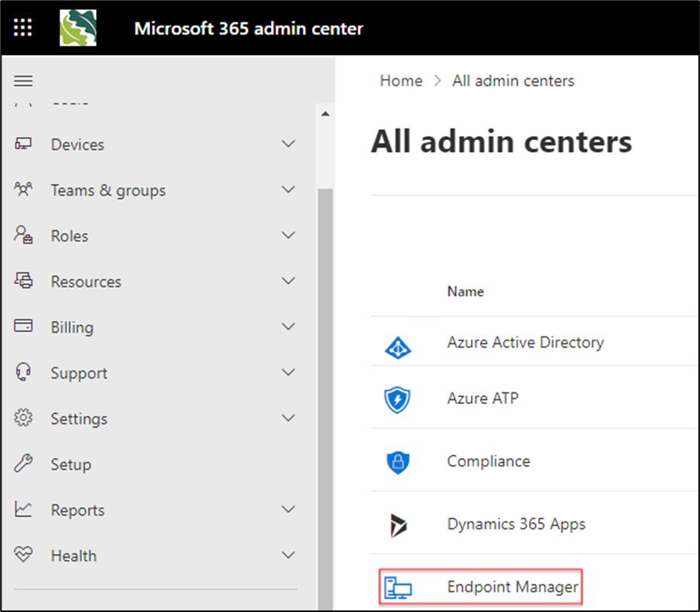Open Billing in the navigation
Image resolution: width=700 pixels, height=612 pixels.
(72, 328)
